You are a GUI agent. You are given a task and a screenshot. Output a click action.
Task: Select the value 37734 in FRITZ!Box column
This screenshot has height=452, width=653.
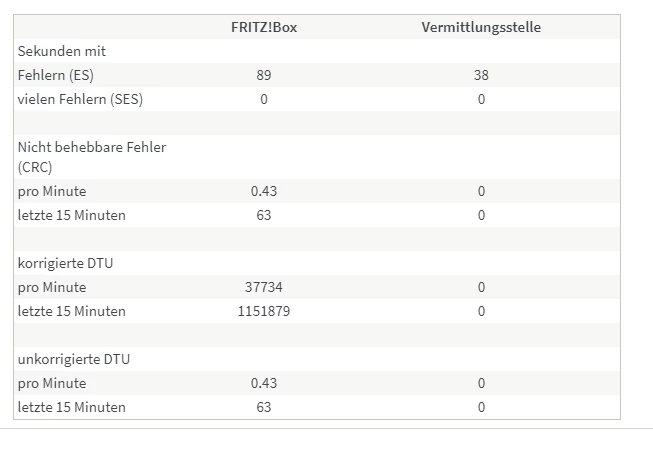coord(264,287)
